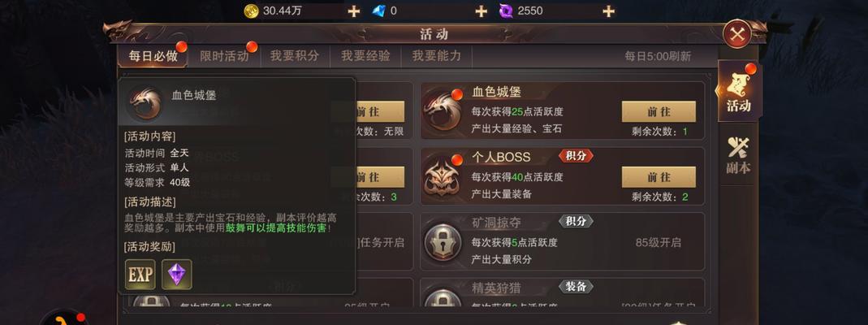868x325 pixels.
Task: Add purple currency with plus icon
Action: pos(608,11)
